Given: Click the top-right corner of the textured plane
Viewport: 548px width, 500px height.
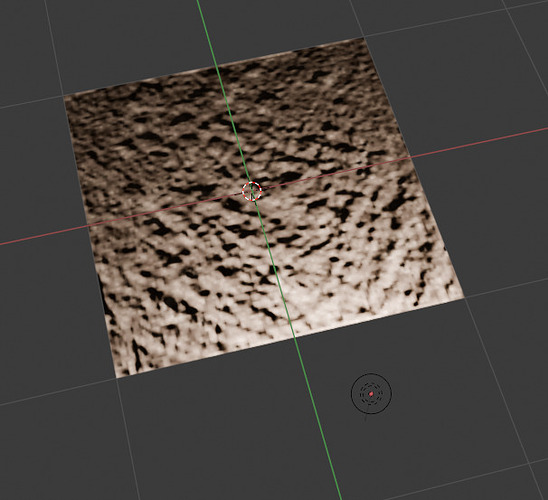Looking at the screenshot, I should [363, 38].
